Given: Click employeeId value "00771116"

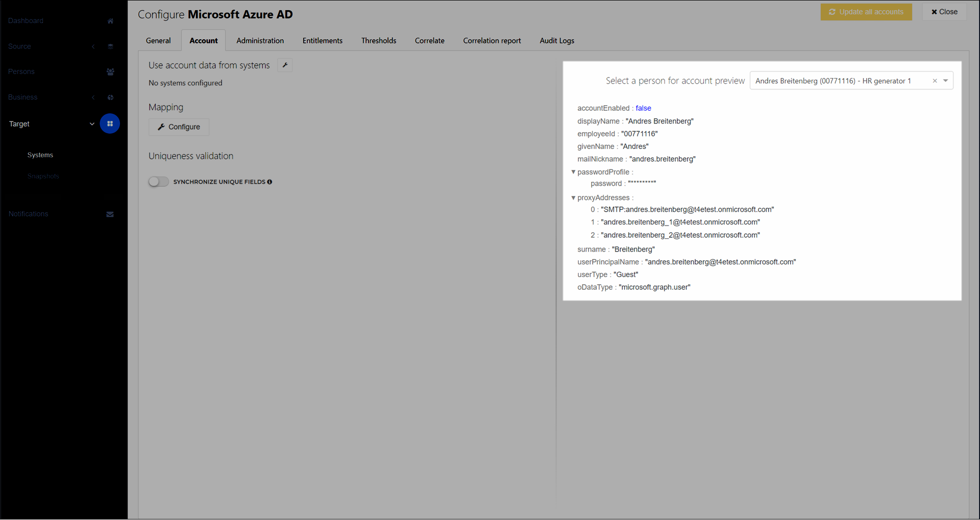Looking at the screenshot, I should click(x=640, y=134).
